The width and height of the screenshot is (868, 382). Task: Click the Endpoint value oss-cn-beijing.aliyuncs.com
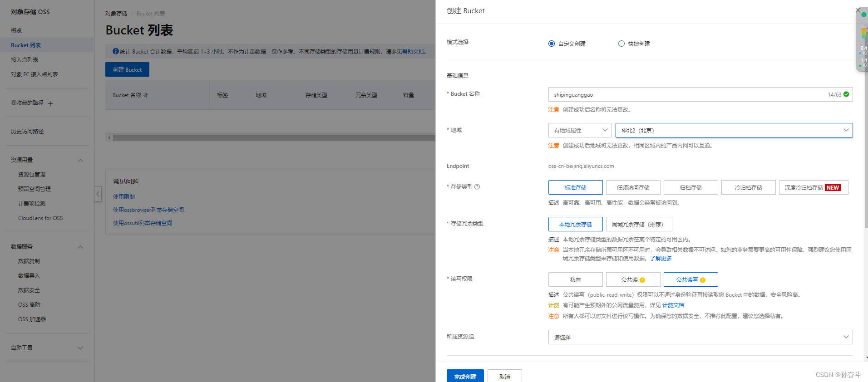[581, 166]
